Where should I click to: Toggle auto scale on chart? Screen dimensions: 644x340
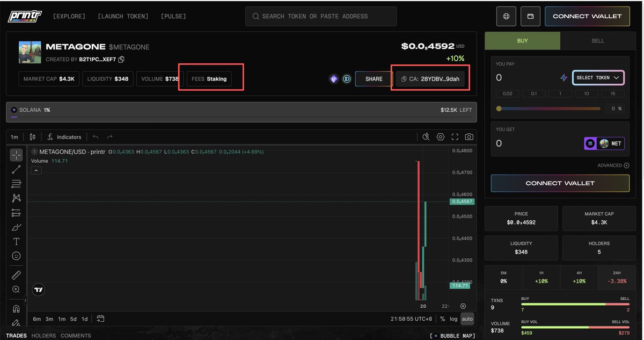(467, 319)
